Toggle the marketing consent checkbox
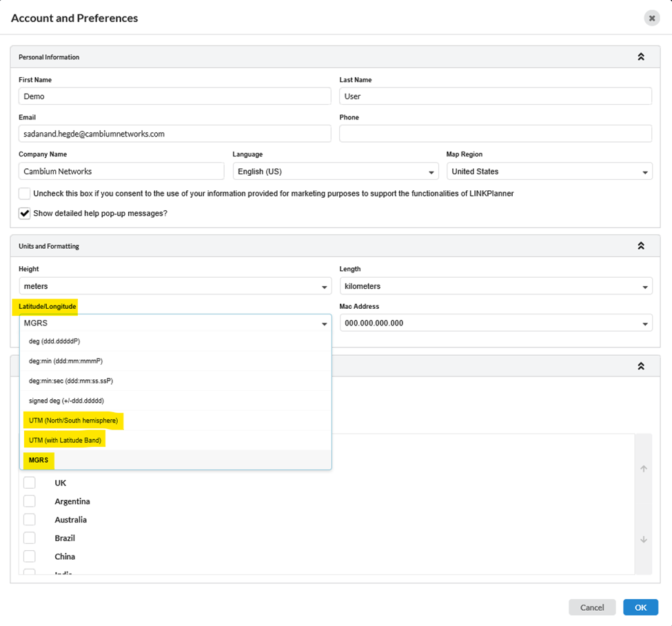This screenshot has width=672, height=626. tap(25, 194)
